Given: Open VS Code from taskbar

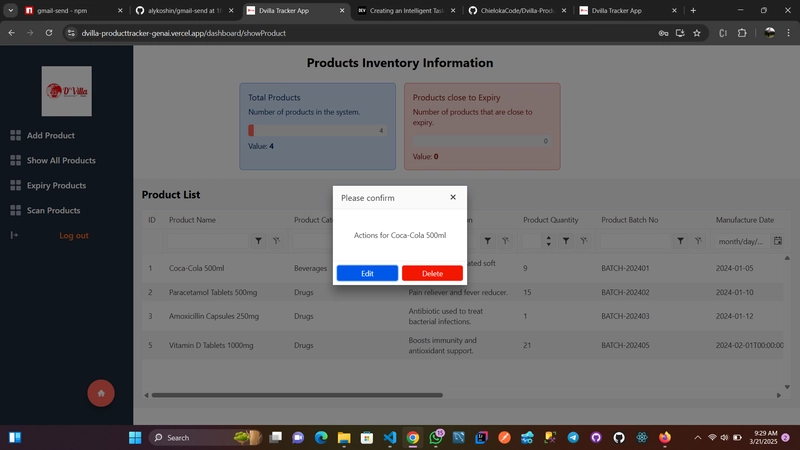Looking at the screenshot, I should pos(390,437).
